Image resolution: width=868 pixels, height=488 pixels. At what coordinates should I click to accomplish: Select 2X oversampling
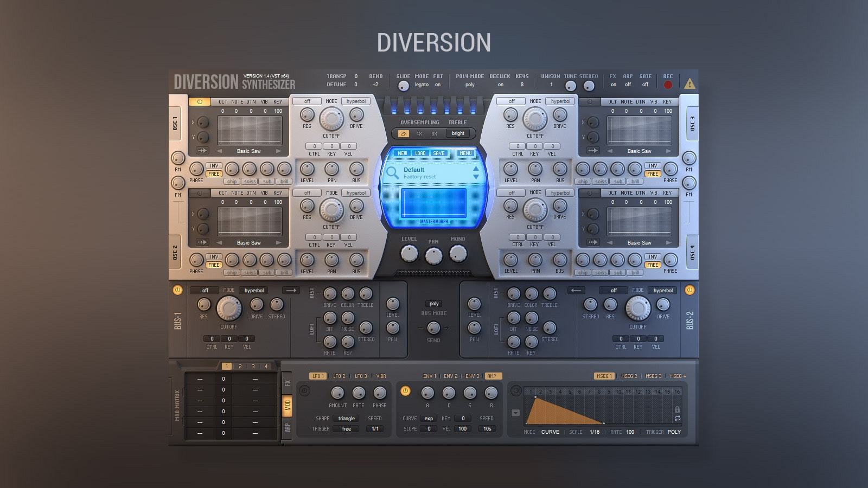pyautogui.click(x=404, y=133)
